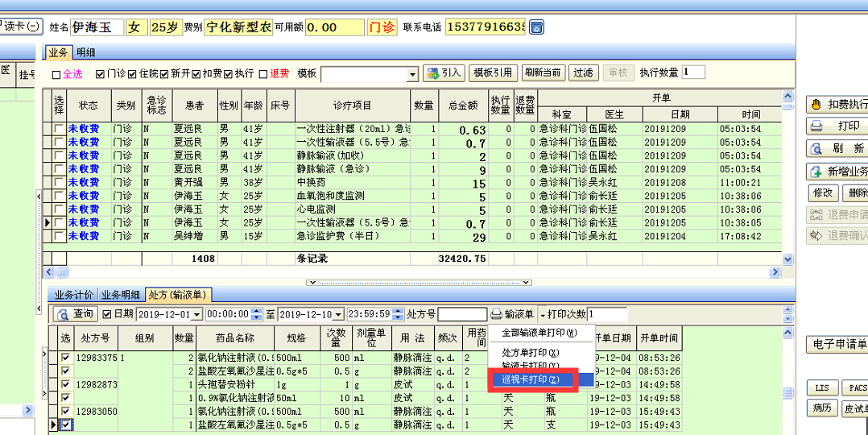The width and height of the screenshot is (868, 435).
Task: Click the 00:00:00 time spinner
Action: pyautogui.click(x=256, y=314)
